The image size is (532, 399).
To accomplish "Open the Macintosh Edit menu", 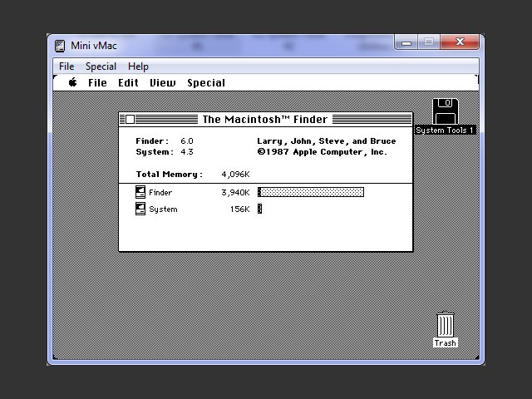I will pos(128,83).
